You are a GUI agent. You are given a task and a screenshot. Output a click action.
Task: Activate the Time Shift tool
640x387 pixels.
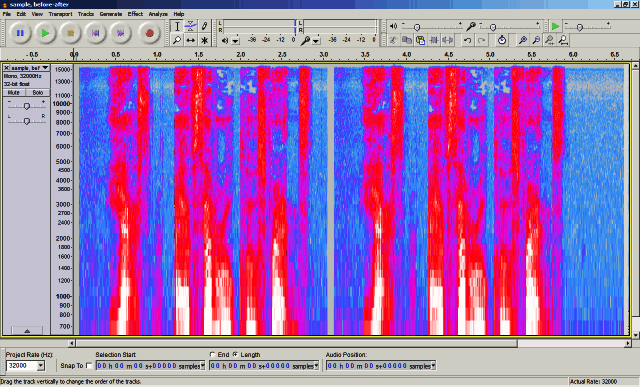(x=191, y=40)
